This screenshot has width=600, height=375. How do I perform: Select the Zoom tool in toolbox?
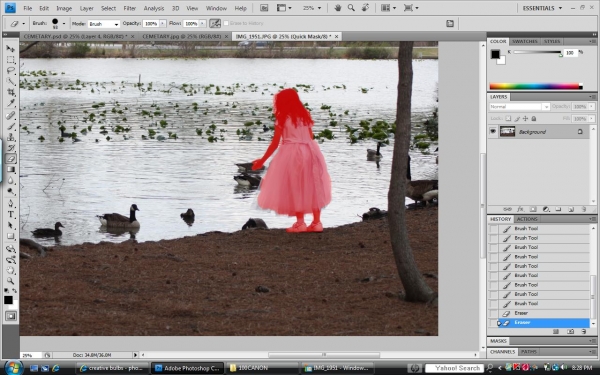10,281
